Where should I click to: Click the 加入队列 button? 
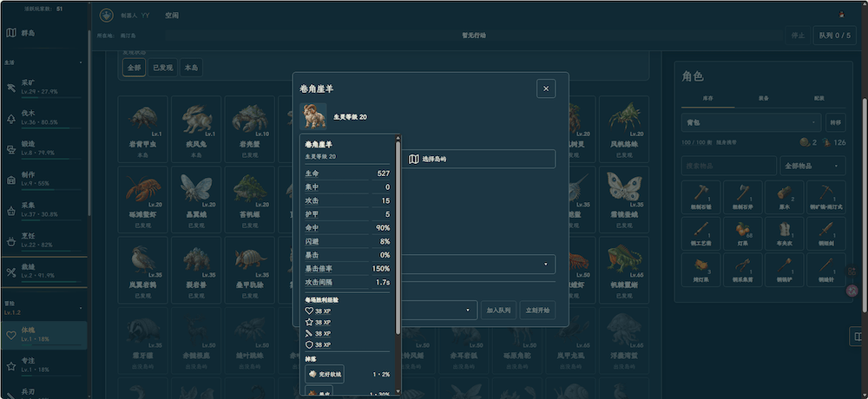pos(499,310)
